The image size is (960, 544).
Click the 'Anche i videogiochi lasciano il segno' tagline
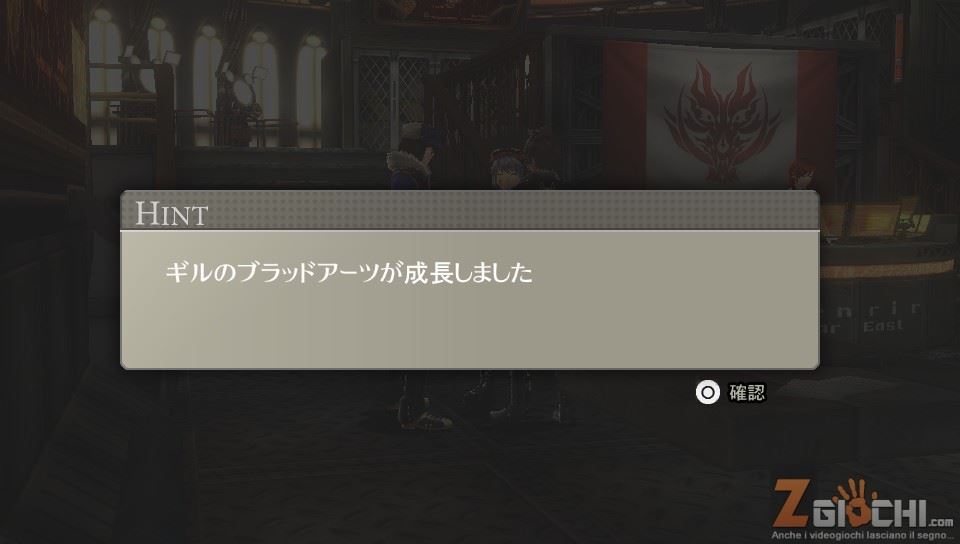tap(863, 535)
